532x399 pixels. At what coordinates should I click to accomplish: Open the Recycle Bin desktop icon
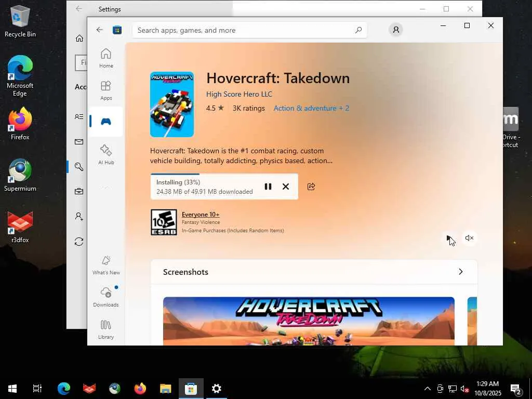(x=20, y=21)
